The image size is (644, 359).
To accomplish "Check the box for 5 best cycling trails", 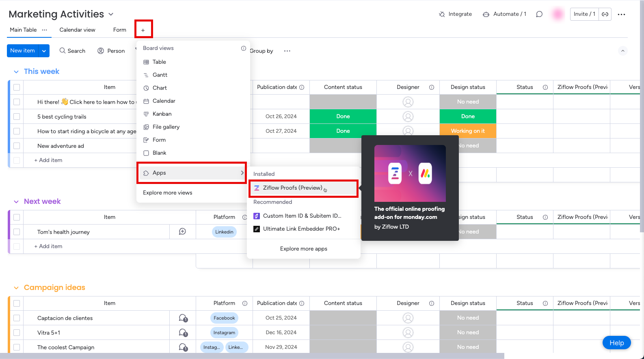I will 17,117.
